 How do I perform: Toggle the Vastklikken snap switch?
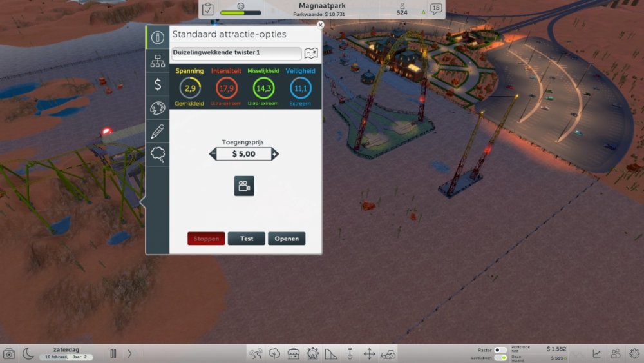(500, 357)
